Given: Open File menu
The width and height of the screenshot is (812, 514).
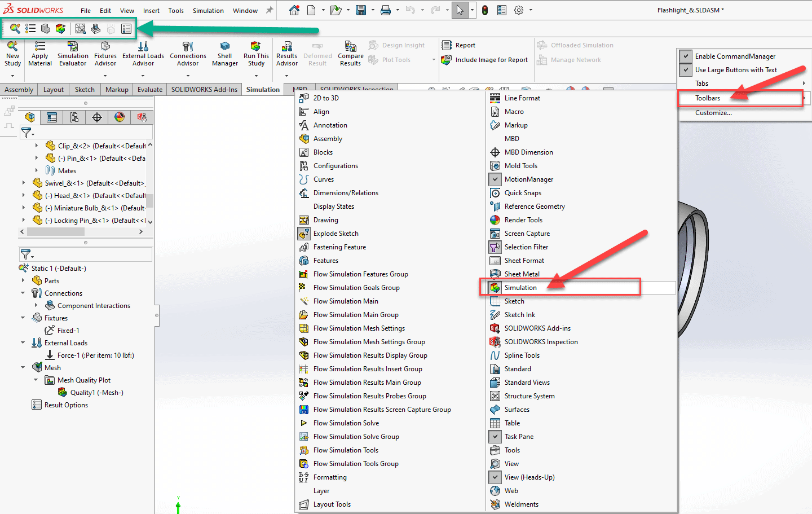Looking at the screenshot, I should [x=86, y=11].
